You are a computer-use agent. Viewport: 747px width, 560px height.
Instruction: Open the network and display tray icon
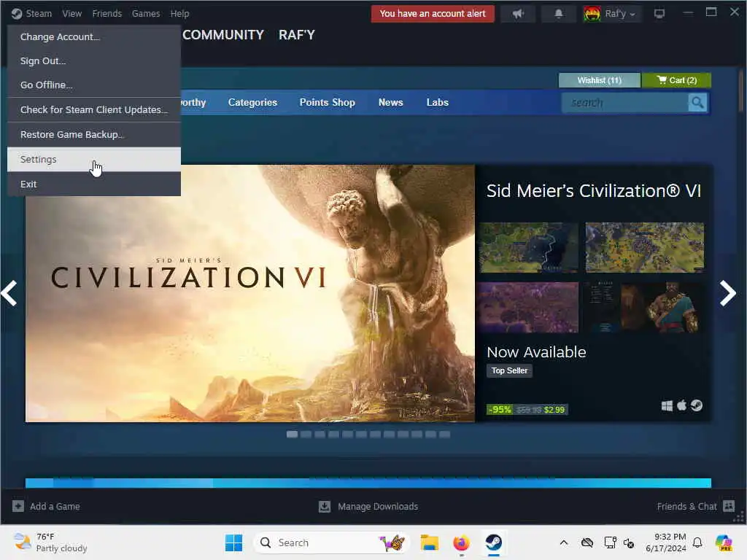point(610,542)
